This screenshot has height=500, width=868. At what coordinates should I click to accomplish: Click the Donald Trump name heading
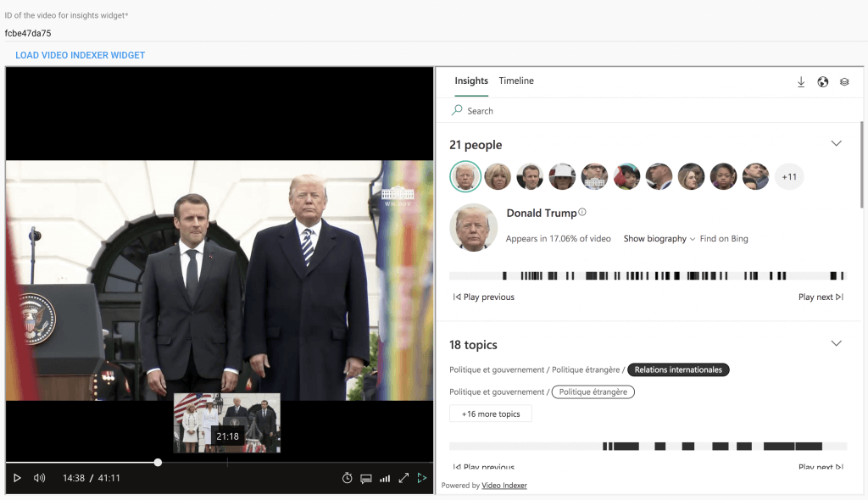(542, 214)
